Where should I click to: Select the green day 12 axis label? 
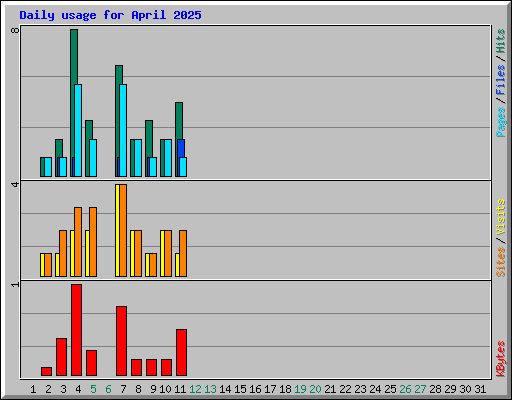(195, 389)
